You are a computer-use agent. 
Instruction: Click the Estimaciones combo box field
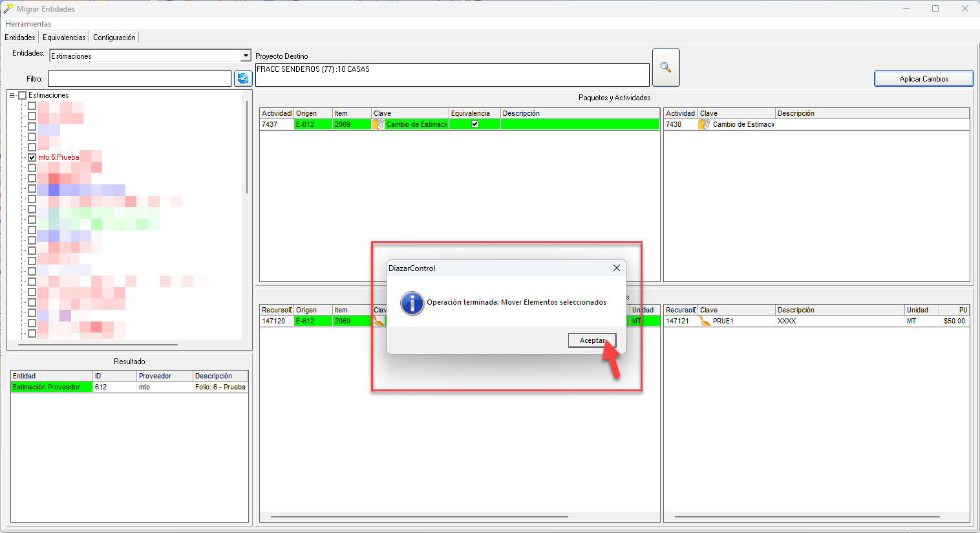click(x=145, y=56)
